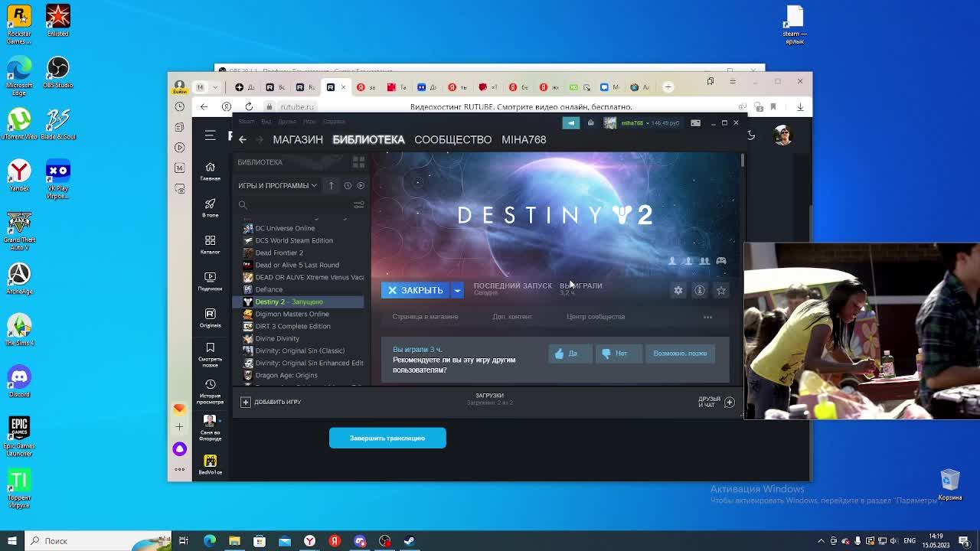980x551 pixels.
Task: Click the taskbar Поиск search box
Action: coord(100,541)
